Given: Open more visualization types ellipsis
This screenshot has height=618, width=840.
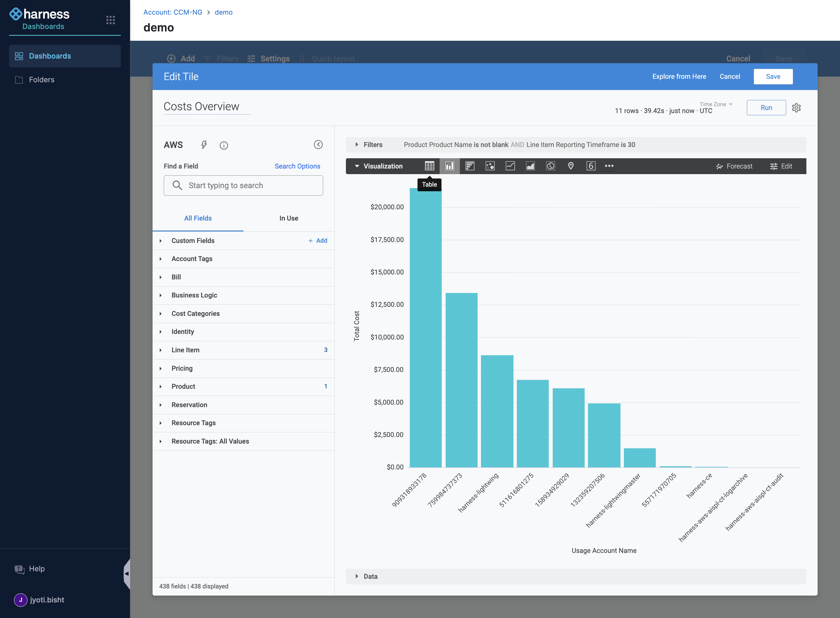Looking at the screenshot, I should tap(609, 166).
